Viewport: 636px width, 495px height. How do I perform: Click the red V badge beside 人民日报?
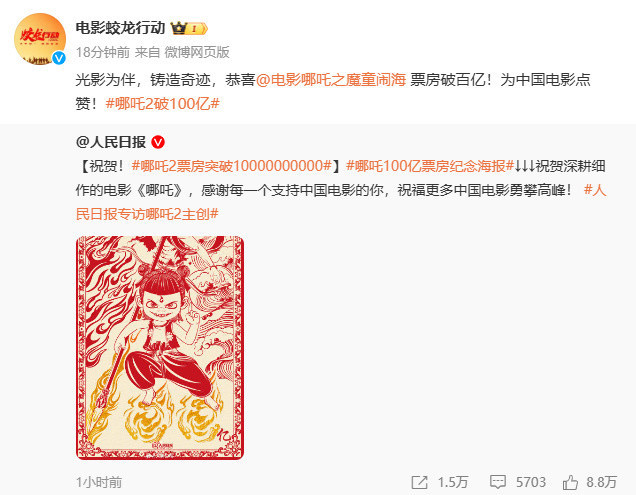(158, 142)
